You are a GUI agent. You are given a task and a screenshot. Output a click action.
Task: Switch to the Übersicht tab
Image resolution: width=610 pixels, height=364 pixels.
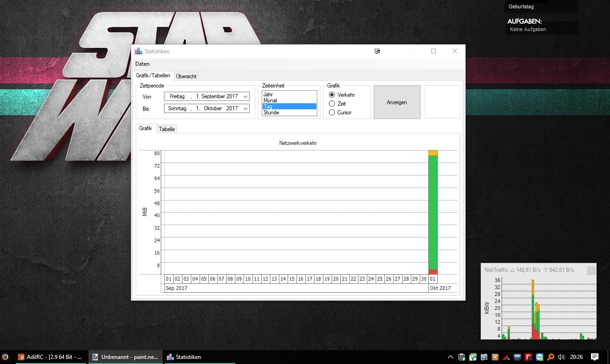coord(186,76)
